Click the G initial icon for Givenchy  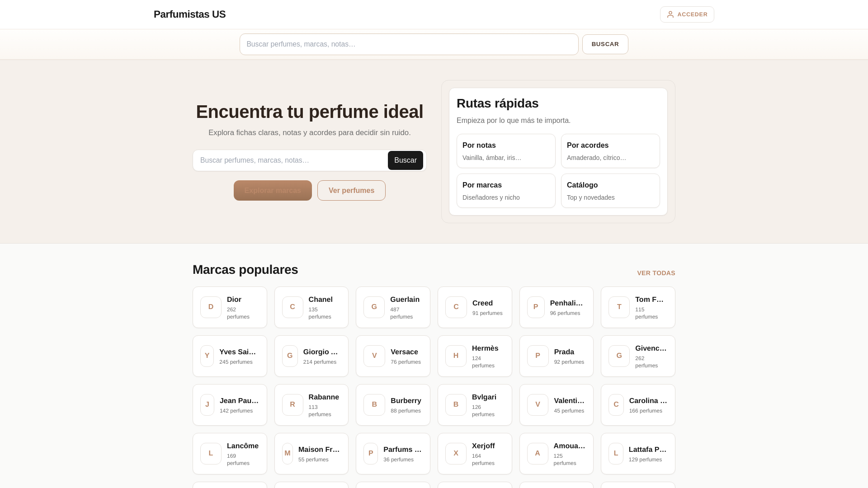[619, 356]
